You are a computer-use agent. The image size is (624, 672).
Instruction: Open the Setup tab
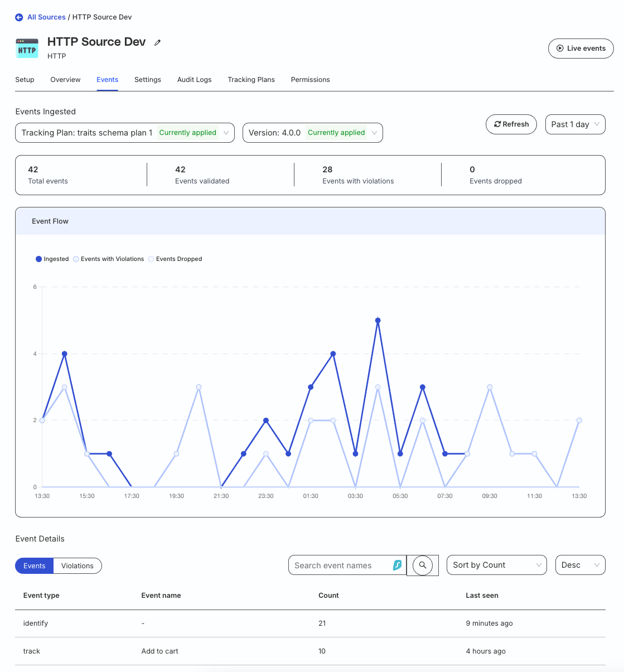(25, 80)
